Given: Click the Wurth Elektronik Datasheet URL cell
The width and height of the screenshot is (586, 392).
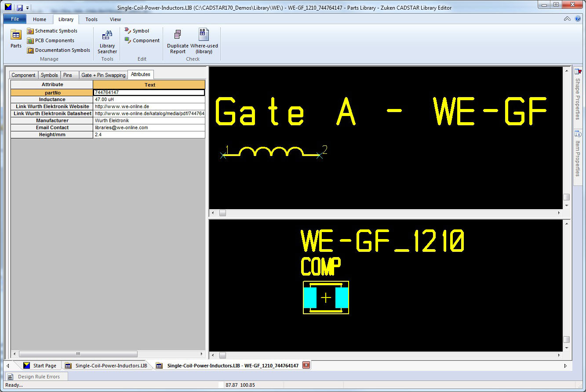Looking at the screenshot, I should tap(149, 114).
